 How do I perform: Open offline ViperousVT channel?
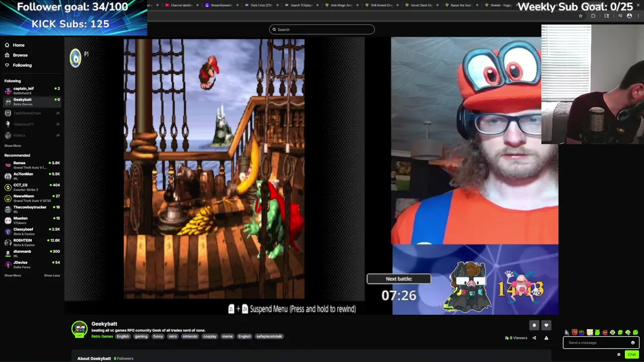tap(32, 124)
